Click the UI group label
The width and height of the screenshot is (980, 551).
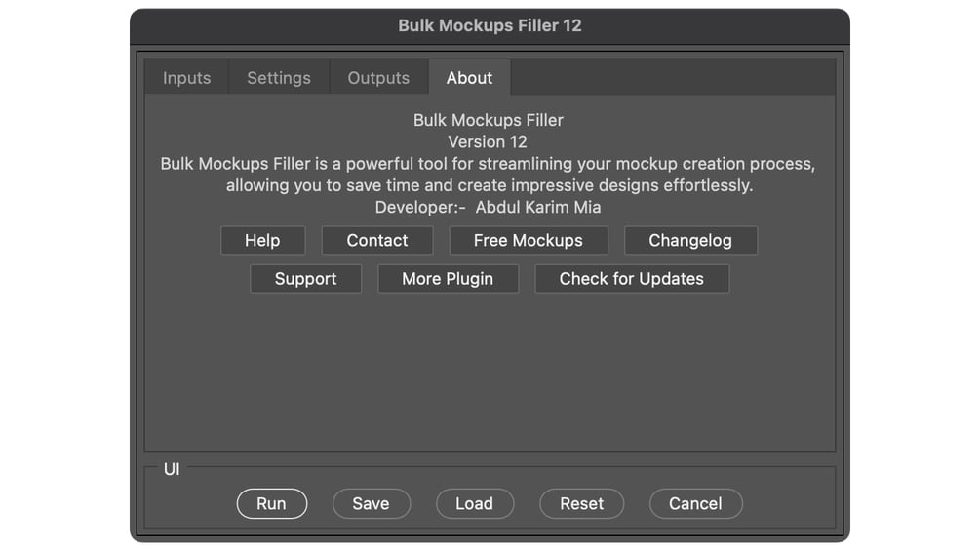(172, 470)
